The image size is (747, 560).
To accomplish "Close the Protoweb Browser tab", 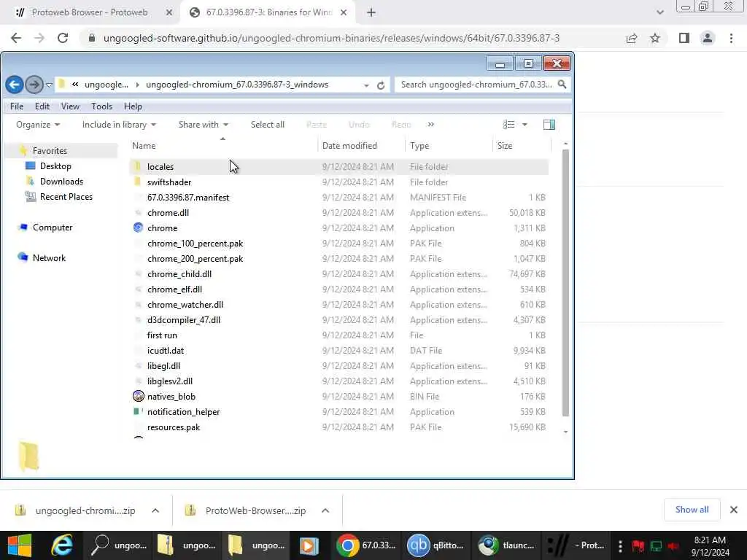I will 169,13.
